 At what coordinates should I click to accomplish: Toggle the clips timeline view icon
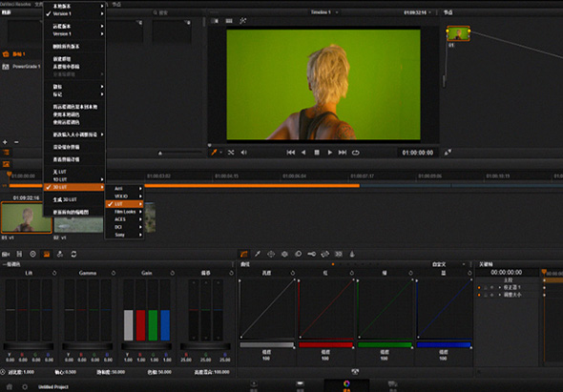(6, 153)
